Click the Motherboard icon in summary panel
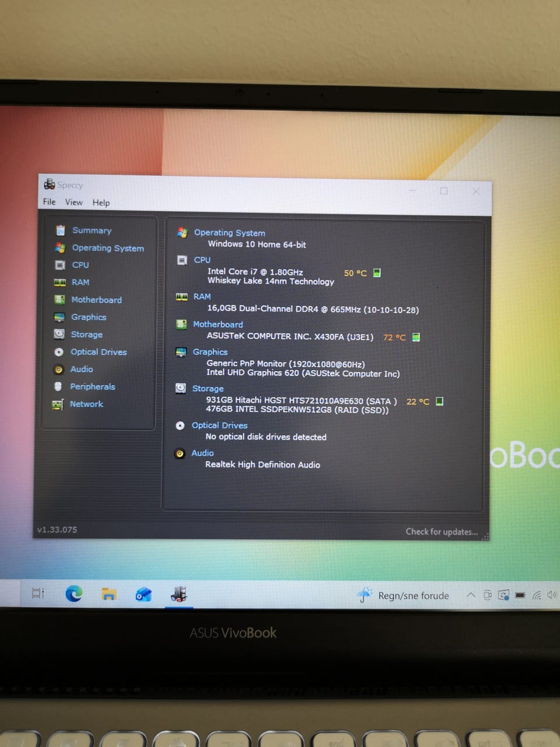The height and width of the screenshot is (747, 560). pyautogui.click(x=181, y=324)
